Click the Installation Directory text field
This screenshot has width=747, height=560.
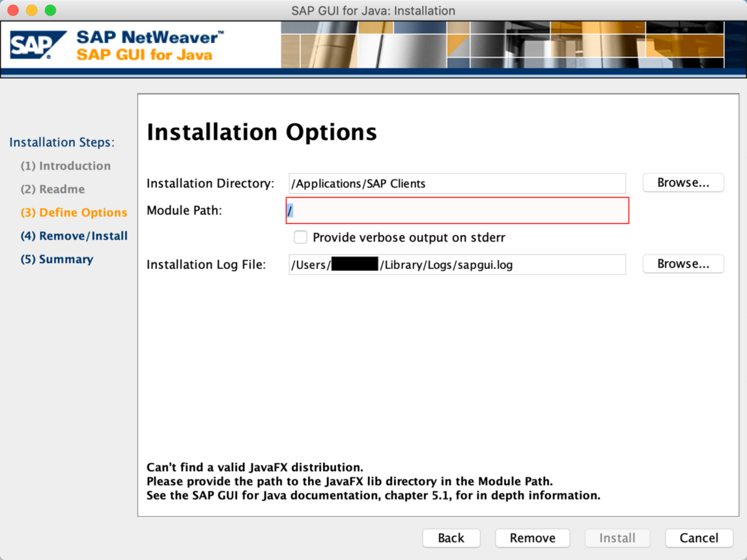coord(457,183)
